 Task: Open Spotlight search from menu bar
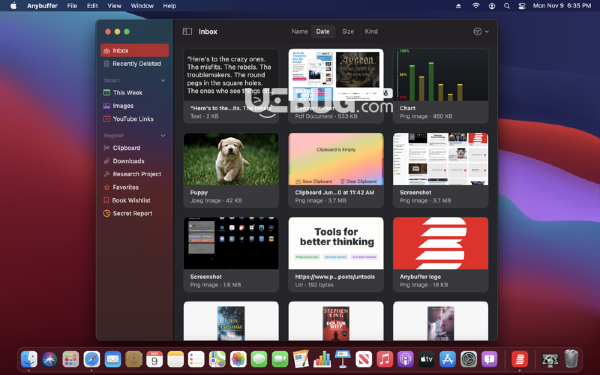click(507, 6)
